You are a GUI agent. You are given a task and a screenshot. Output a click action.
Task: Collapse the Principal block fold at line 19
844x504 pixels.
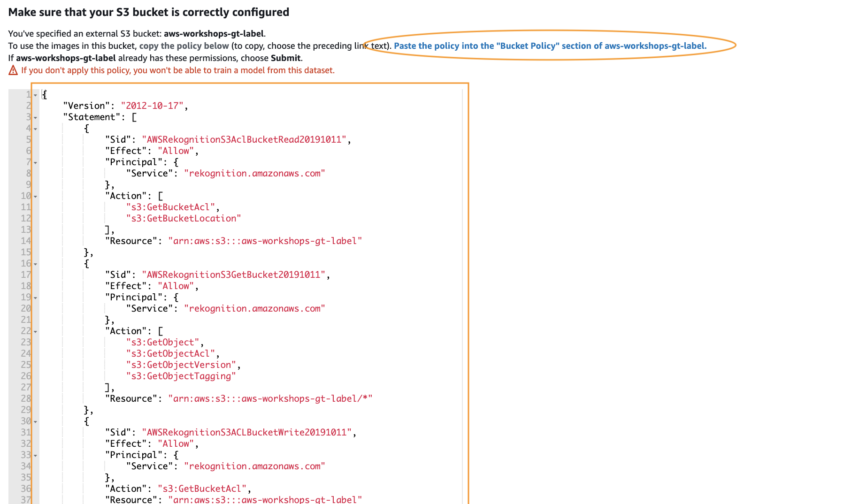(35, 298)
